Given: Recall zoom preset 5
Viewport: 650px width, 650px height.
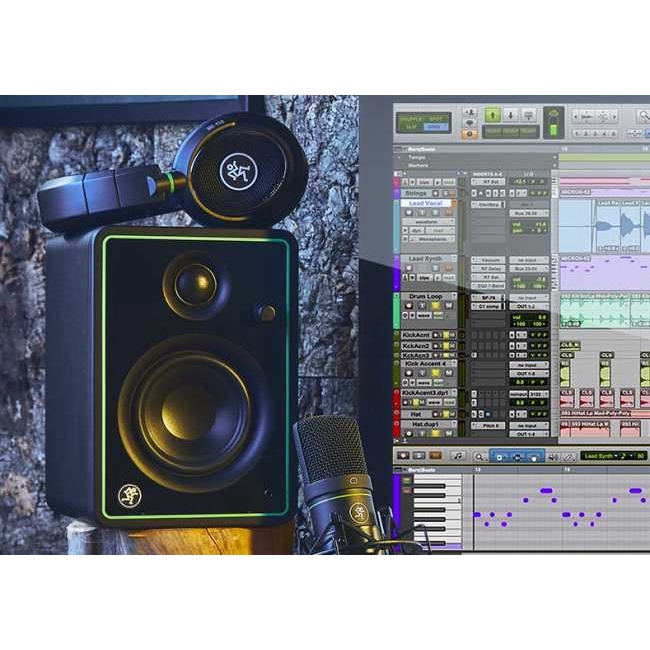Looking at the screenshot, I should click(x=614, y=134).
